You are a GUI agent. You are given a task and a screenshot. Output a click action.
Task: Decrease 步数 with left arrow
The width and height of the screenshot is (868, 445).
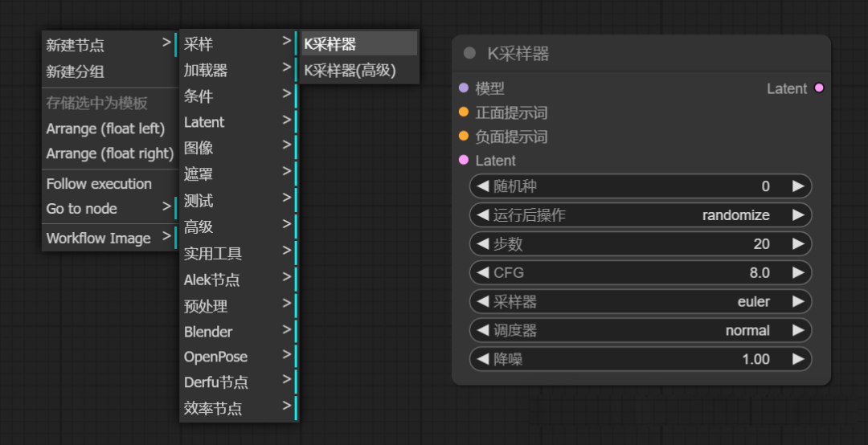pos(483,243)
